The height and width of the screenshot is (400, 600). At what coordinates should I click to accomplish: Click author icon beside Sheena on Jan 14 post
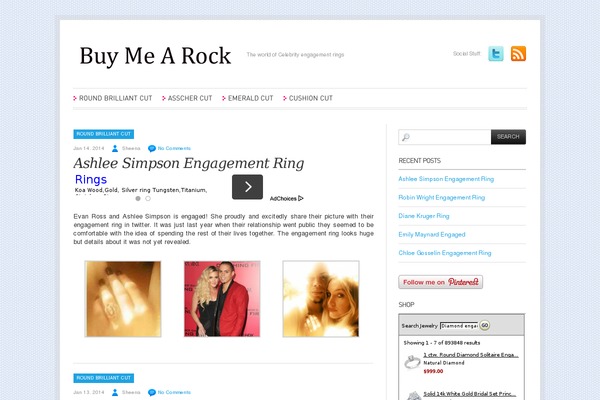tap(115, 148)
